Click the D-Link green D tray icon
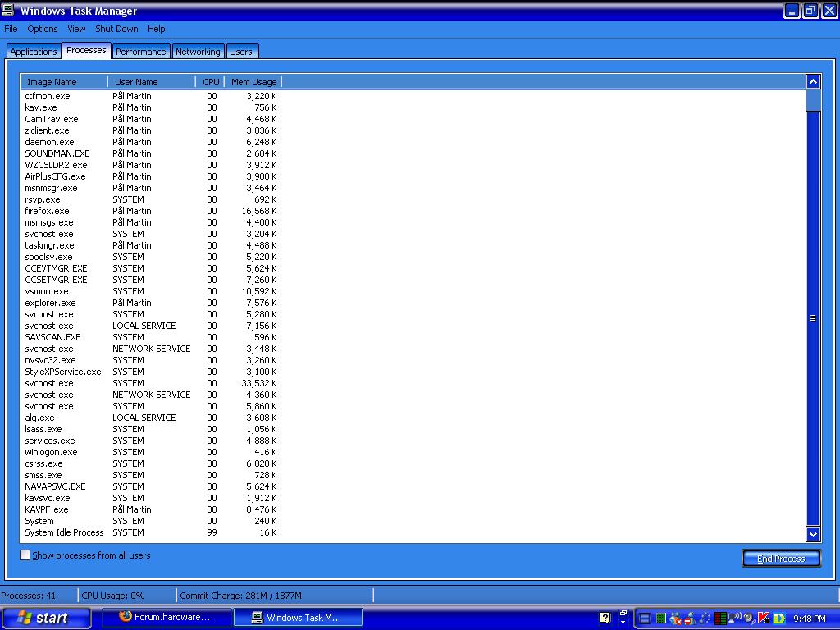This screenshot has height=630, width=840. [x=779, y=619]
